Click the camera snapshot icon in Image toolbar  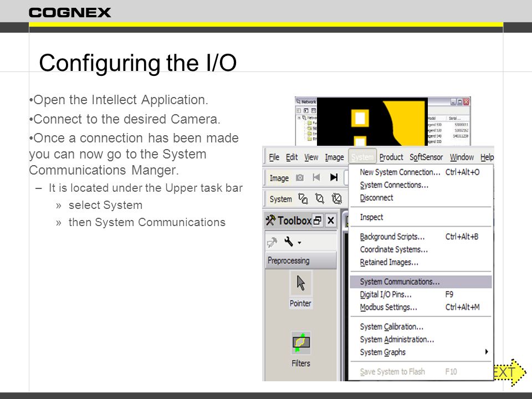[300, 178]
